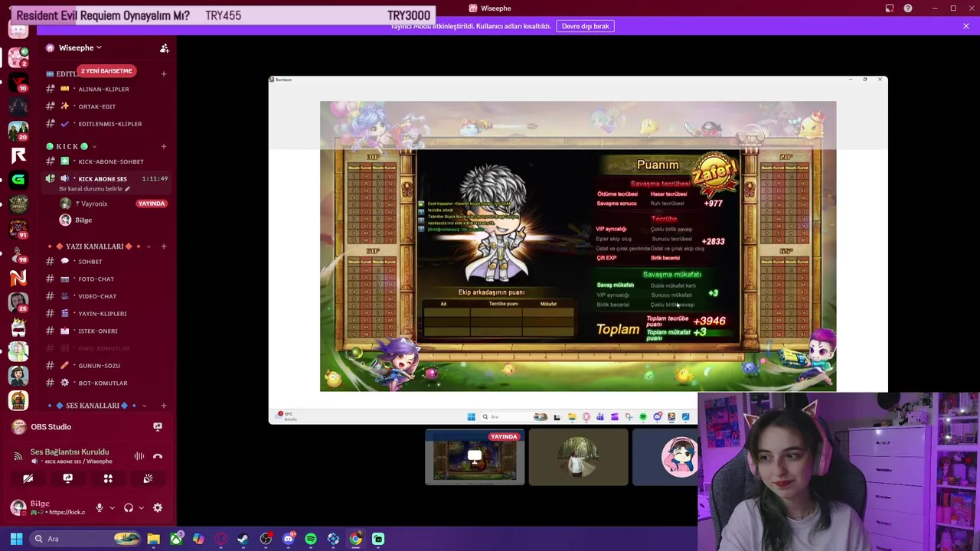Add a channel to SES KANALLARI category
980x551 pixels.
tap(164, 406)
